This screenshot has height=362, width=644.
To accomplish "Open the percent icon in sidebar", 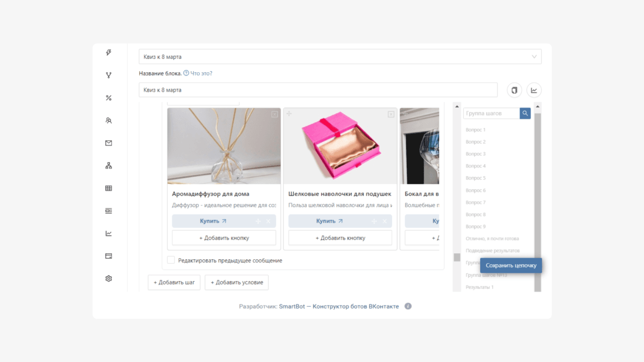I will [x=108, y=98].
